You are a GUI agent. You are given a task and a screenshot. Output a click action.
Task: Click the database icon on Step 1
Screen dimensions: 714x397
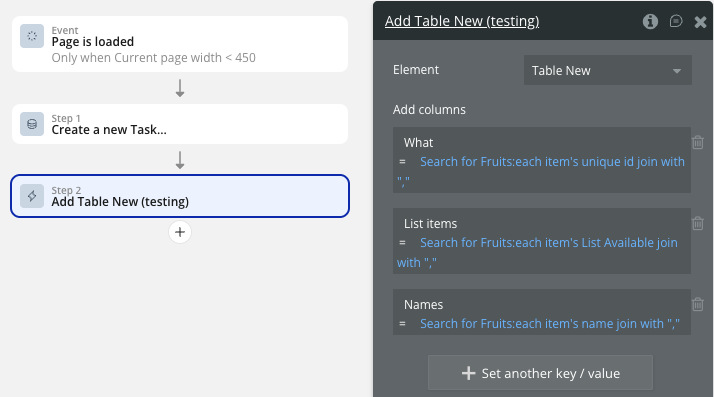(32, 124)
